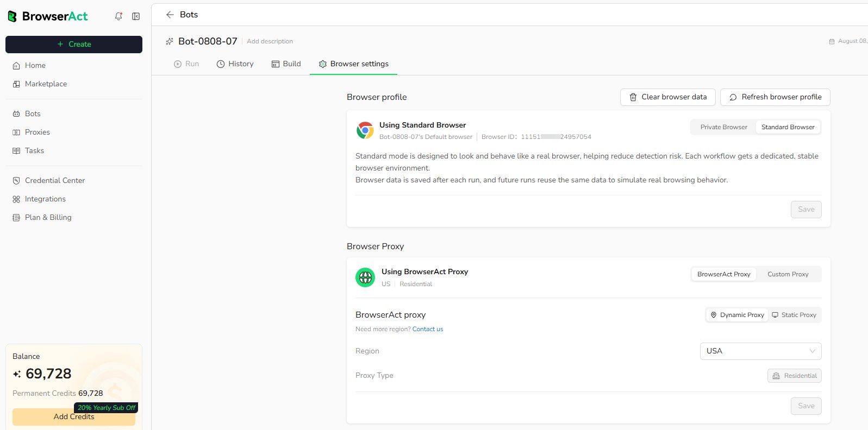Click the green globe proxy icon

[365, 277]
